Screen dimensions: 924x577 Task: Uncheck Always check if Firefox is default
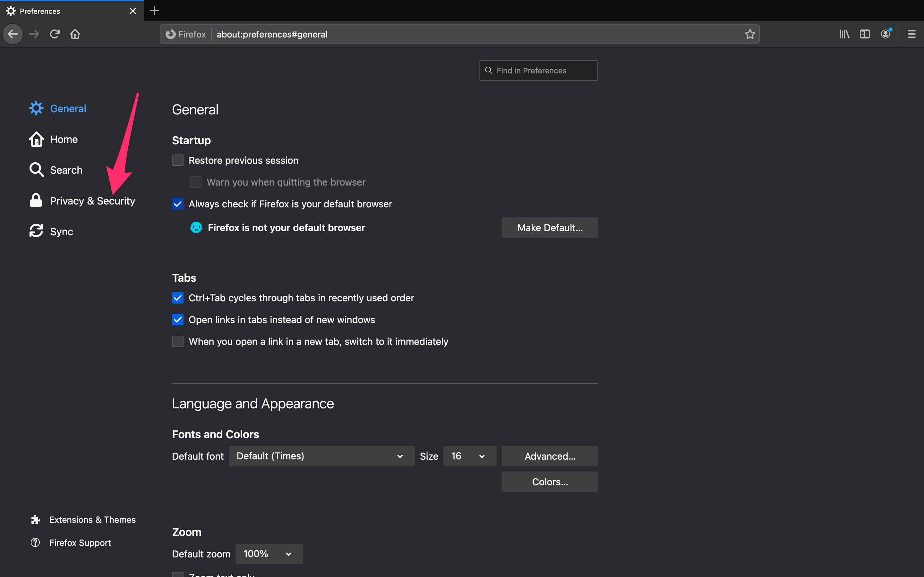[x=177, y=204]
